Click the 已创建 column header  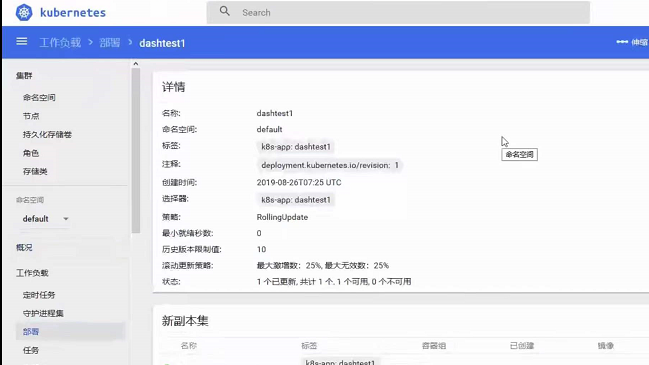click(x=522, y=346)
